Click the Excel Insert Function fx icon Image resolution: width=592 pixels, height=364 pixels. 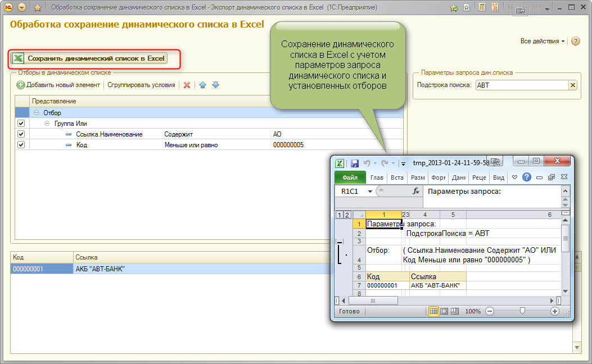coord(416,191)
